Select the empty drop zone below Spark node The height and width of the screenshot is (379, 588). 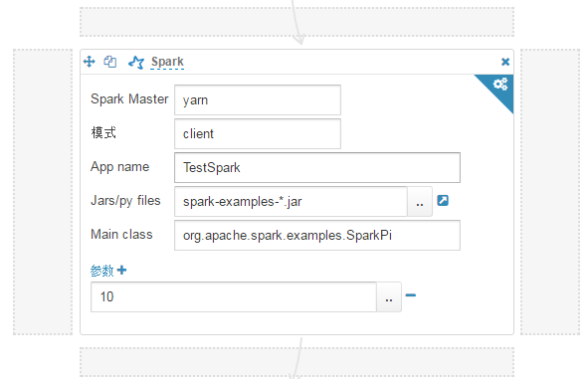296,362
